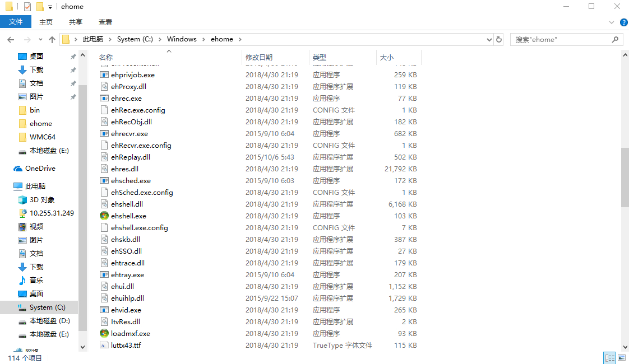The height and width of the screenshot is (364, 629).
Task: Click the ehProxy.dll file icon
Action: [104, 86]
